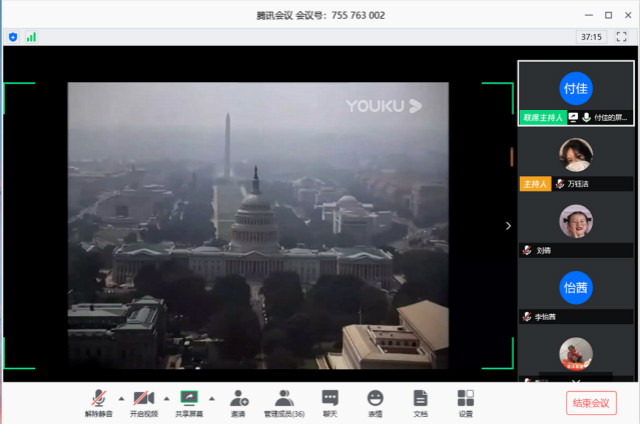640x424 pixels.
Task: Click the blue shield meeting info icon
Action: point(13,37)
